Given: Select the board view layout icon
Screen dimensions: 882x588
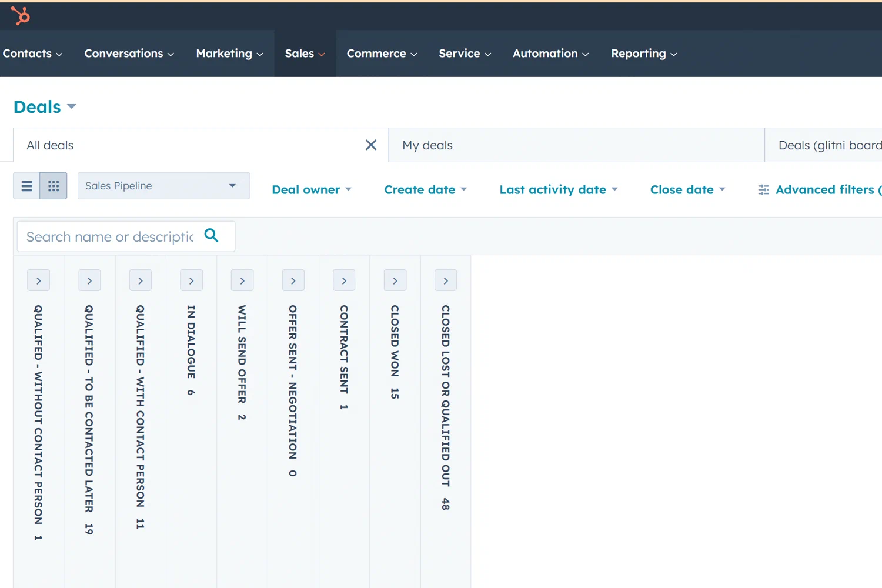Looking at the screenshot, I should [54, 185].
